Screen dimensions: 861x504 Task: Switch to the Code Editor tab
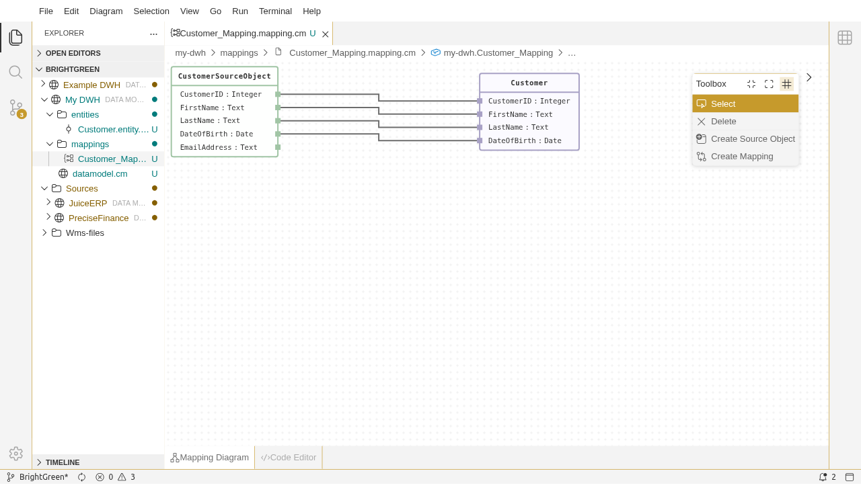coord(289,458)
